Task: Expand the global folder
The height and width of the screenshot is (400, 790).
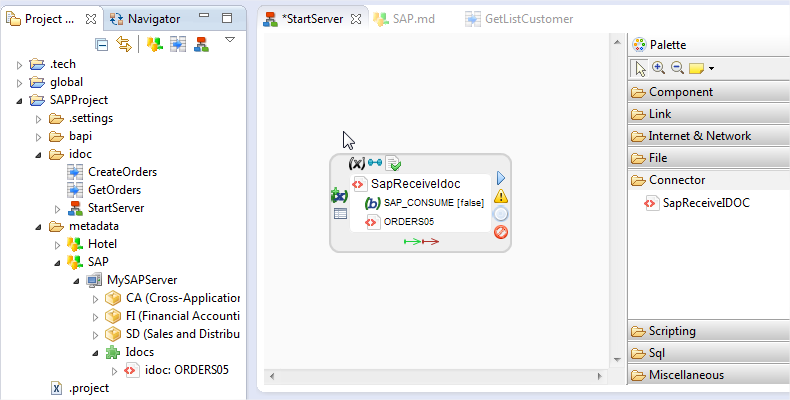Action: (20, 83)
